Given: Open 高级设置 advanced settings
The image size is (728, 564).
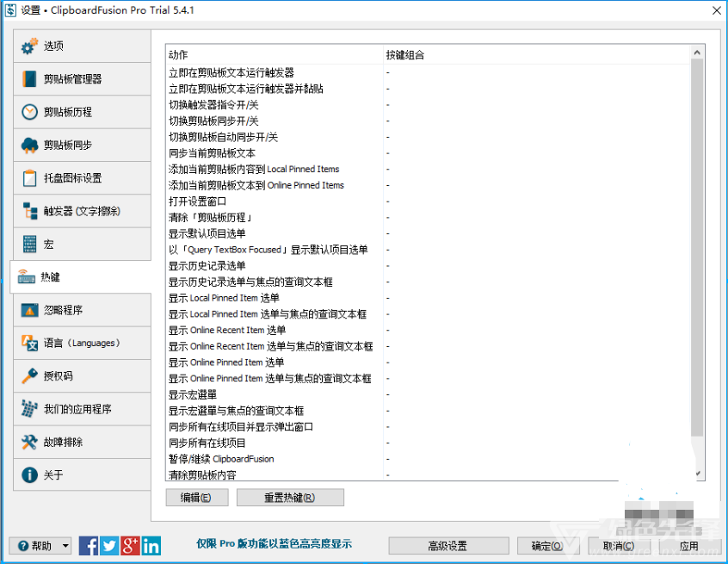Looking at the screenshot, I should coord(448,546).
